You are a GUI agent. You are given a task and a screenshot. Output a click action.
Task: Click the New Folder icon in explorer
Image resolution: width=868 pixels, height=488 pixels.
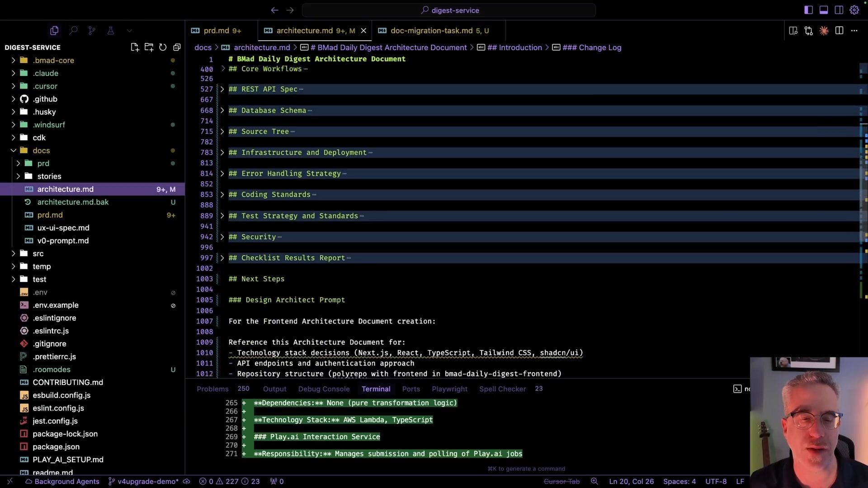click(149, 47)
